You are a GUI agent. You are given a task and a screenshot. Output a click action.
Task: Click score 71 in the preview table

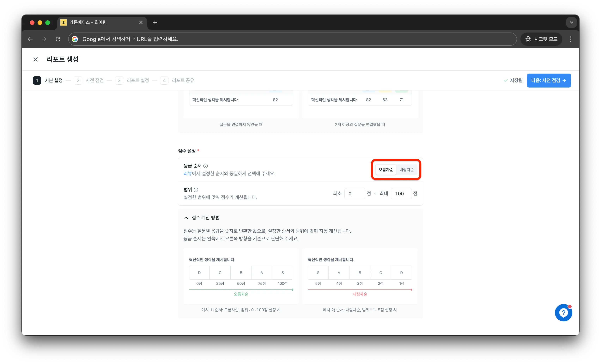point(402,100)
